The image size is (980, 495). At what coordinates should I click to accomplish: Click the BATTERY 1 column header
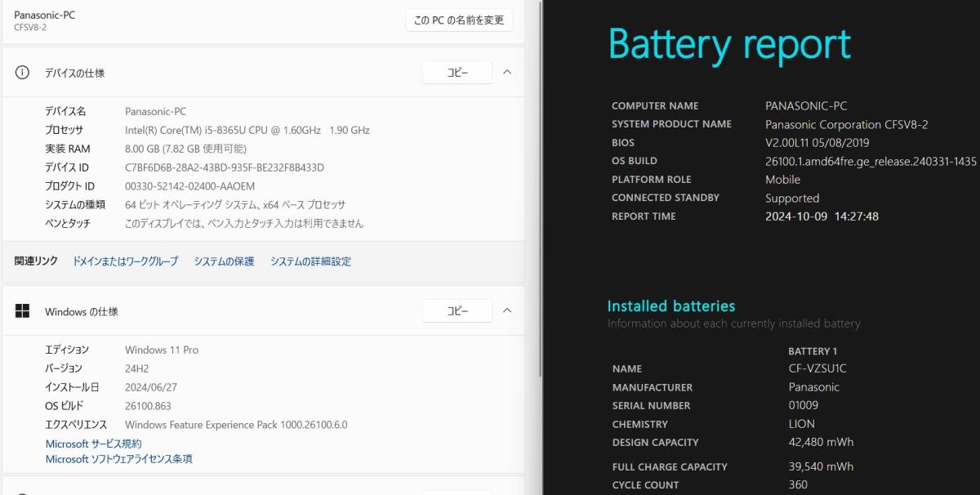click(813, 351)
